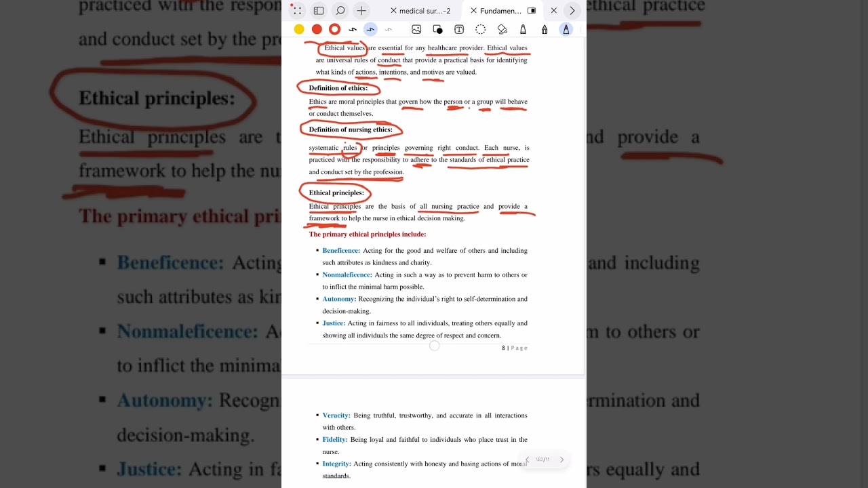Click the page number counter indicator

tap(542, 460)
